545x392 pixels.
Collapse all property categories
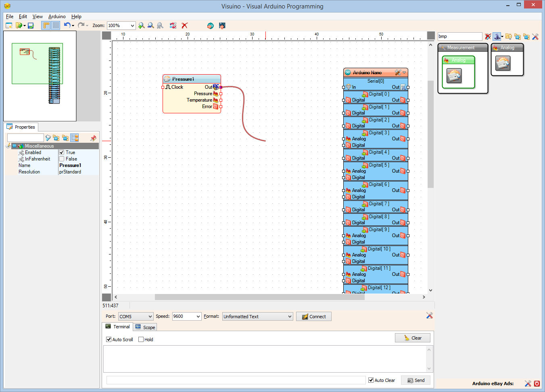click(x=65, y=138)
